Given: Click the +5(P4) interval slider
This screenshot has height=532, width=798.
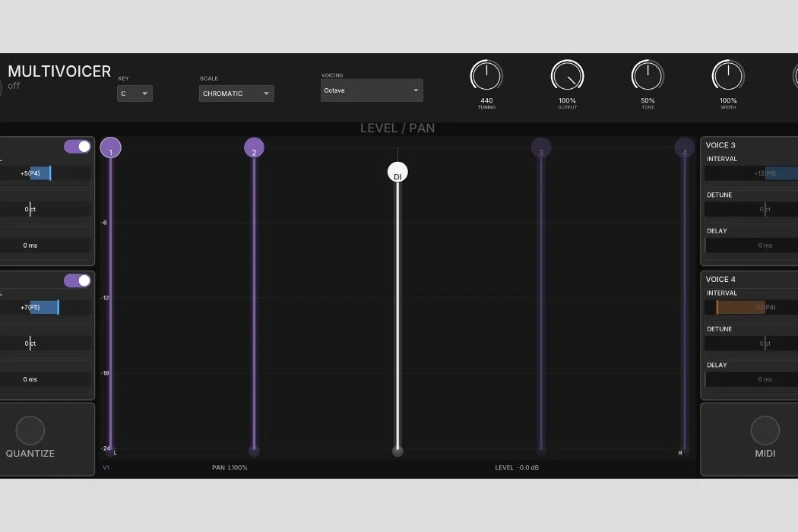Looking at the screenshot, I should [x=46, y=173].
